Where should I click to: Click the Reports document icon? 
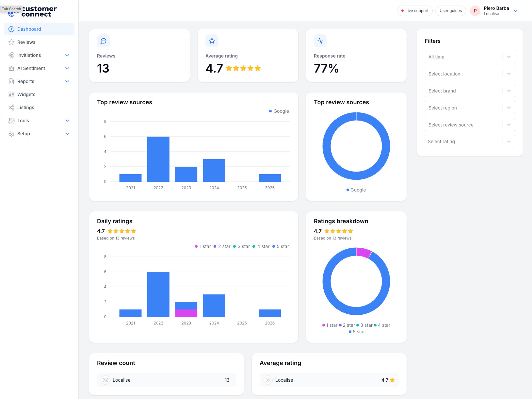tap(11, 81)
